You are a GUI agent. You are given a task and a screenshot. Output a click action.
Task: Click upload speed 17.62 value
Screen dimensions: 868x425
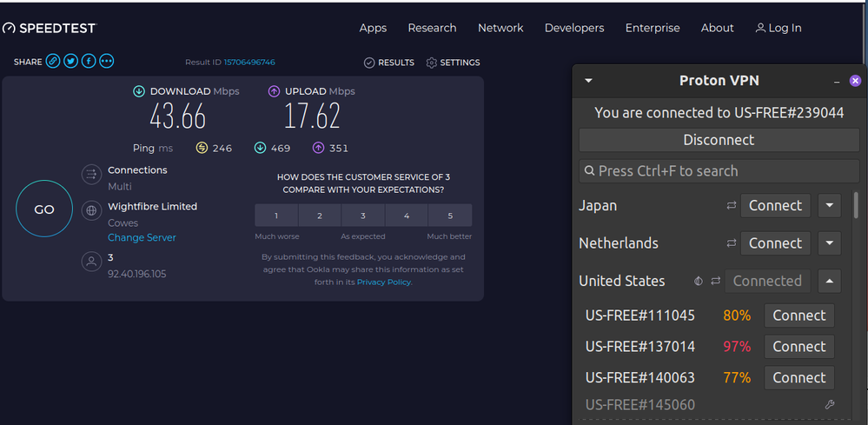coord(312,116)
